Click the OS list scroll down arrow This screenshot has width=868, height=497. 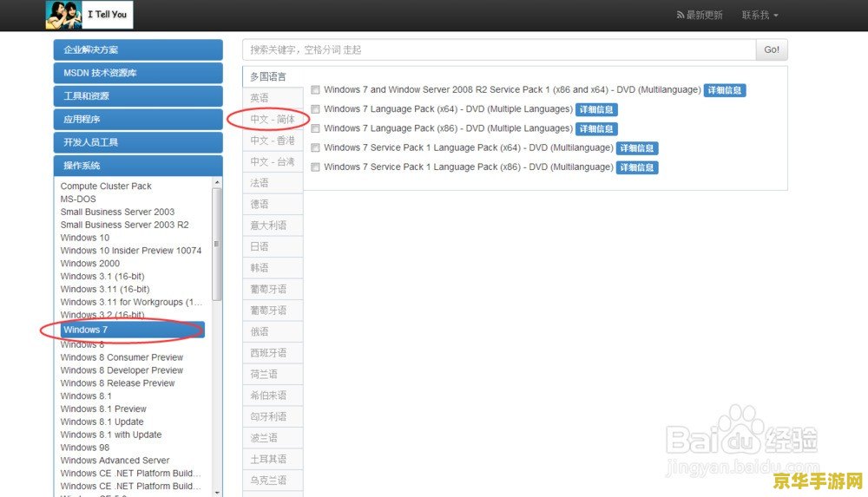coord(217,492)
